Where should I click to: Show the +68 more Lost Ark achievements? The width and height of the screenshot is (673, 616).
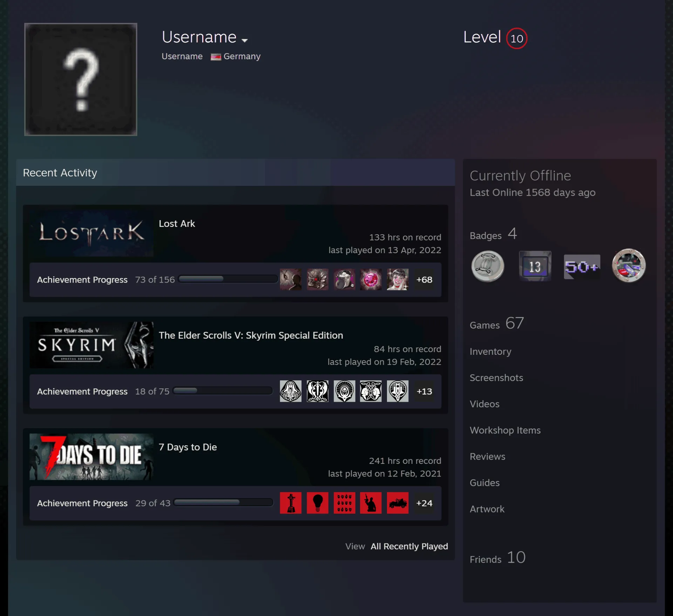pos(424,279)
